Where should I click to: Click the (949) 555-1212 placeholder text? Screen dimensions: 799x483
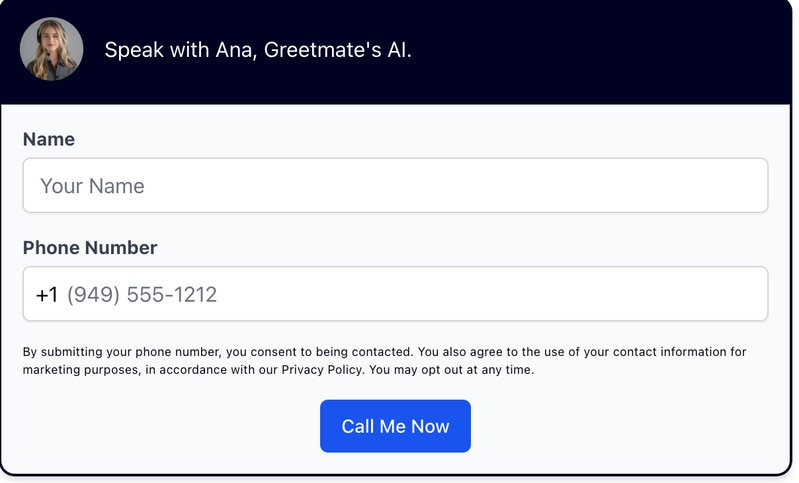pyautogui.click(x=142, y=295)
